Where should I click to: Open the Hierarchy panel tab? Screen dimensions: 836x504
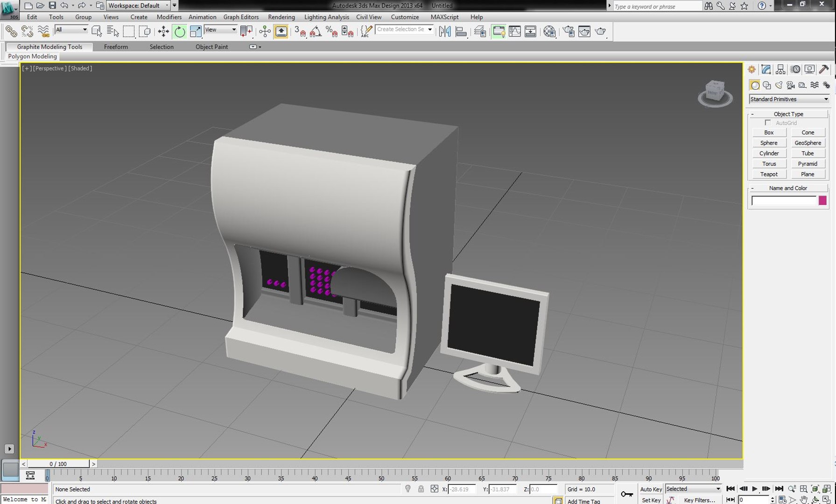coord(780,69)
